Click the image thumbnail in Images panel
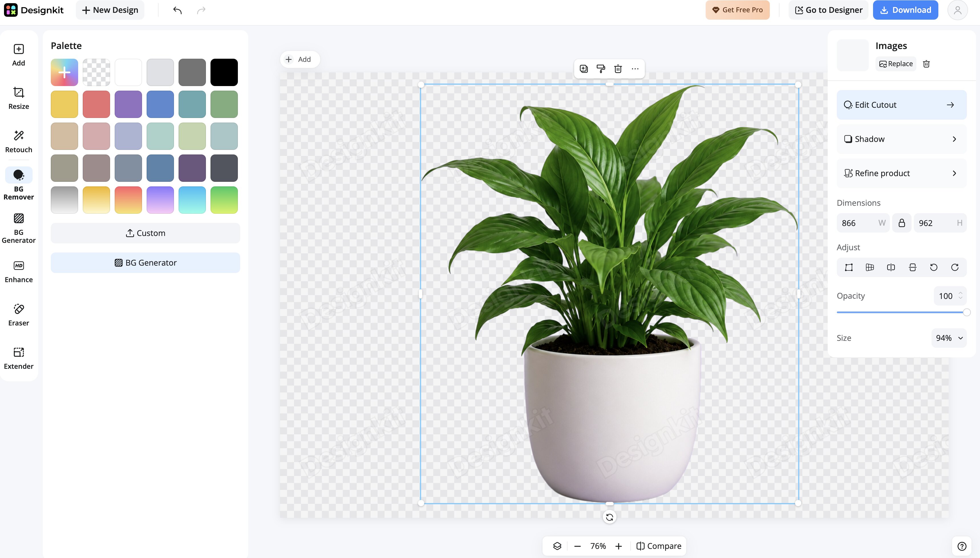The height and width of the screenshot is (558, 980). (853, 55)
